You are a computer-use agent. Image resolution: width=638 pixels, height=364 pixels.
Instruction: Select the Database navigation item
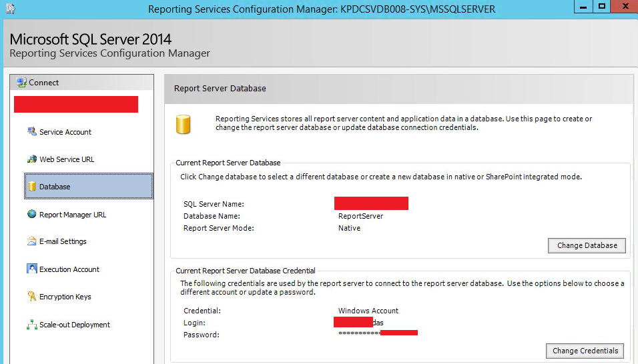(89, 186)
